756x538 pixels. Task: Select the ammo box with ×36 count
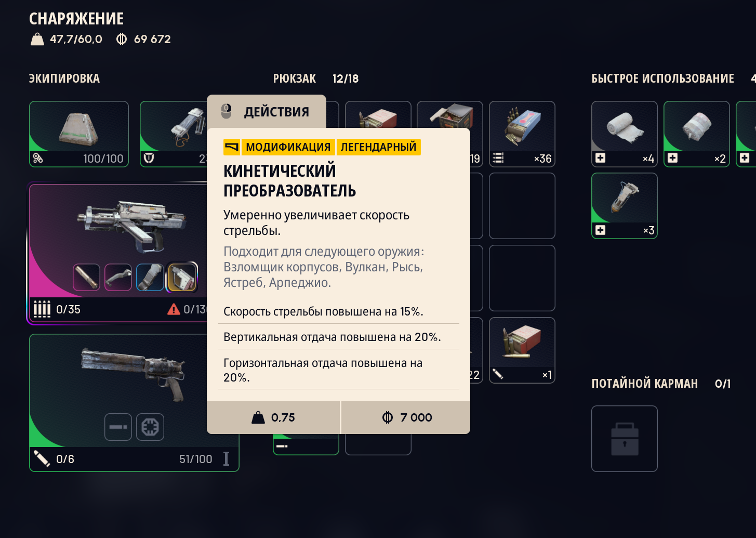522,134
